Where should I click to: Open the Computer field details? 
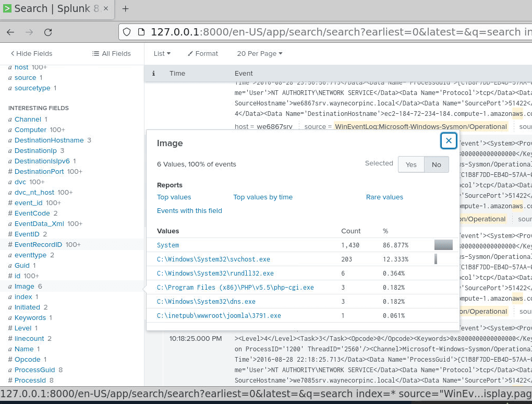point(30,130)
